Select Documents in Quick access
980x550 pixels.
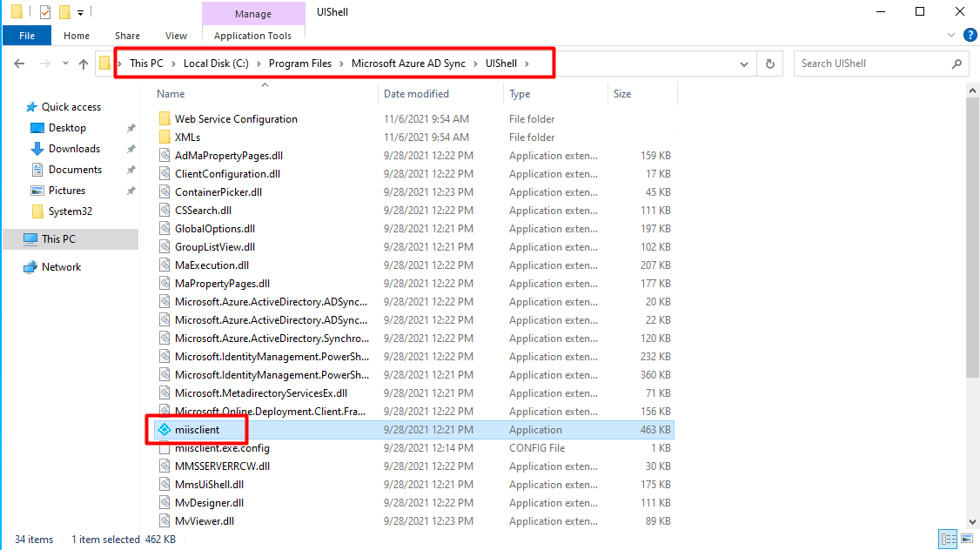pyautogui.click(x=75, y=170)
